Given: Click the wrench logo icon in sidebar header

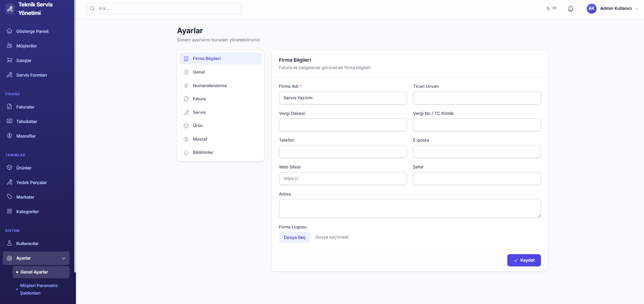Looking at the screenshot, I should click(x=10, y=9).
